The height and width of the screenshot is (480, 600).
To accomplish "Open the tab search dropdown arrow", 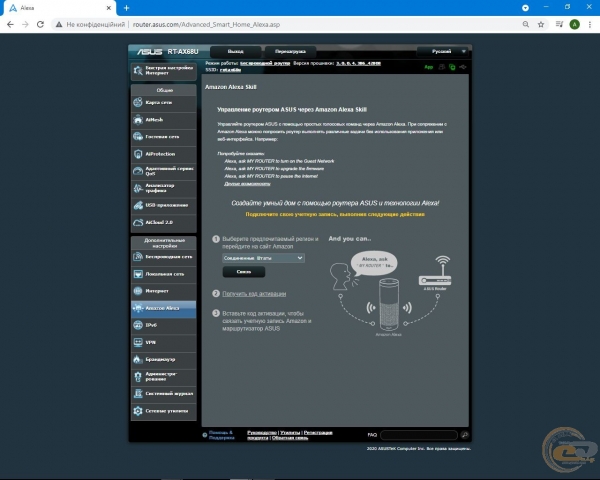I will click(525, 8).
